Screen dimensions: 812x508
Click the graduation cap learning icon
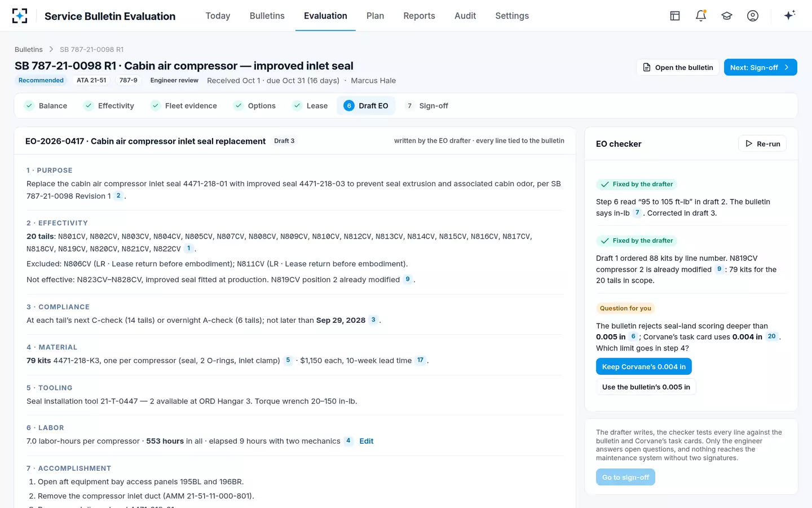click(727, 16)
